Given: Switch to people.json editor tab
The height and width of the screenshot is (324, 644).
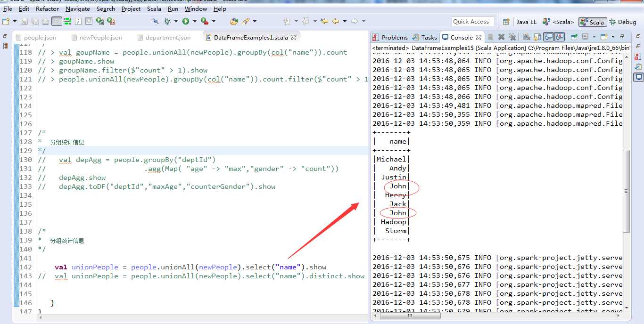Looking at the screenshot, I should 36,37.
